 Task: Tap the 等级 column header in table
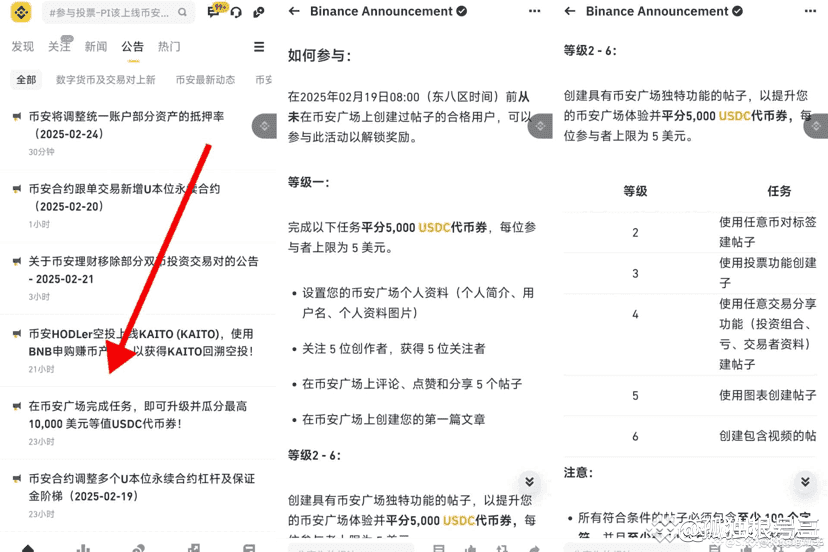[635, 191]
